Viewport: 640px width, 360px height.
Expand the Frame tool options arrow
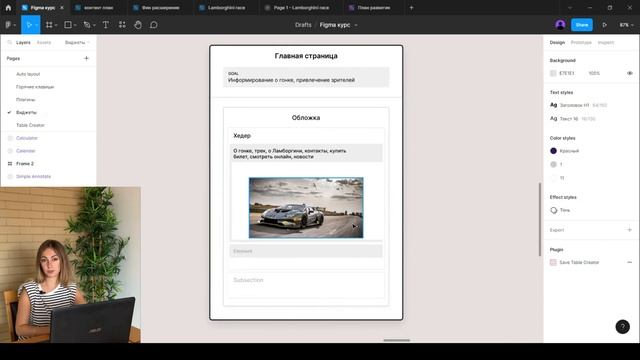(56, 25)
